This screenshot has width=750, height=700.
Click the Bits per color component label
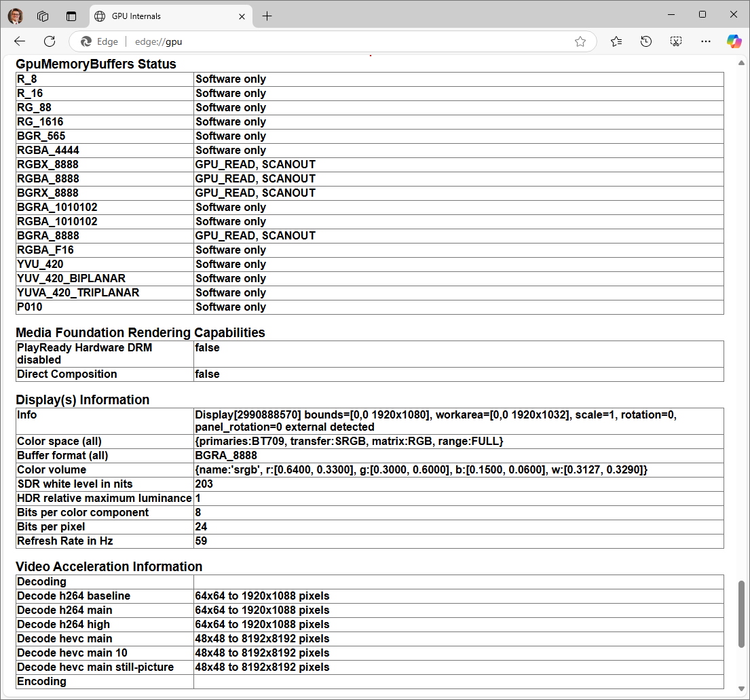click(x=83, y=513)
